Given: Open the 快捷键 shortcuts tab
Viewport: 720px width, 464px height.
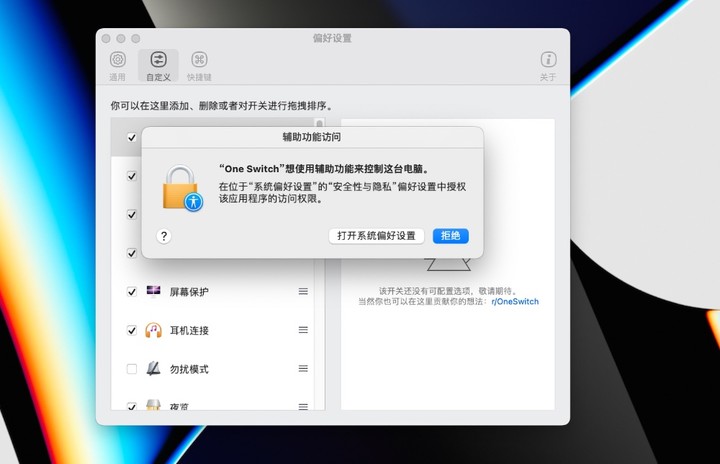Looking at the screenshot, I should pyautogui.click(x=199, y=66).
